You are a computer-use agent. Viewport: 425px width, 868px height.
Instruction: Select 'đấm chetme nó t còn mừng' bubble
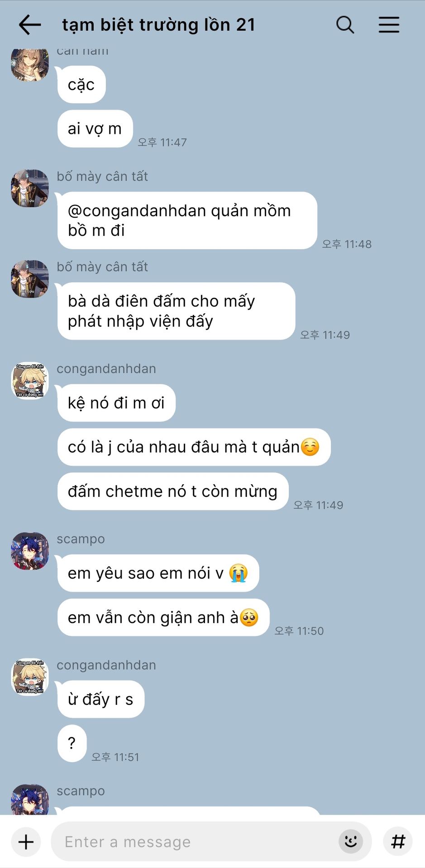click(173, 491)
